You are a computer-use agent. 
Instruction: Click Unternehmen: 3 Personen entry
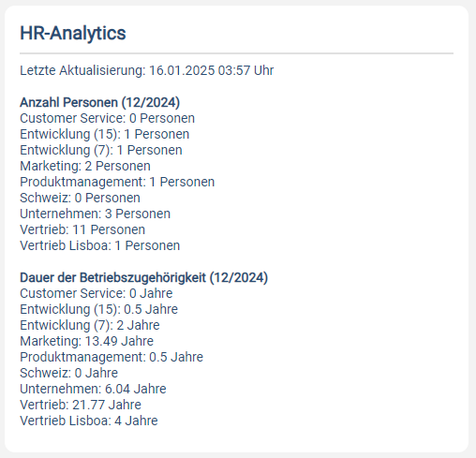click(95, 214)
